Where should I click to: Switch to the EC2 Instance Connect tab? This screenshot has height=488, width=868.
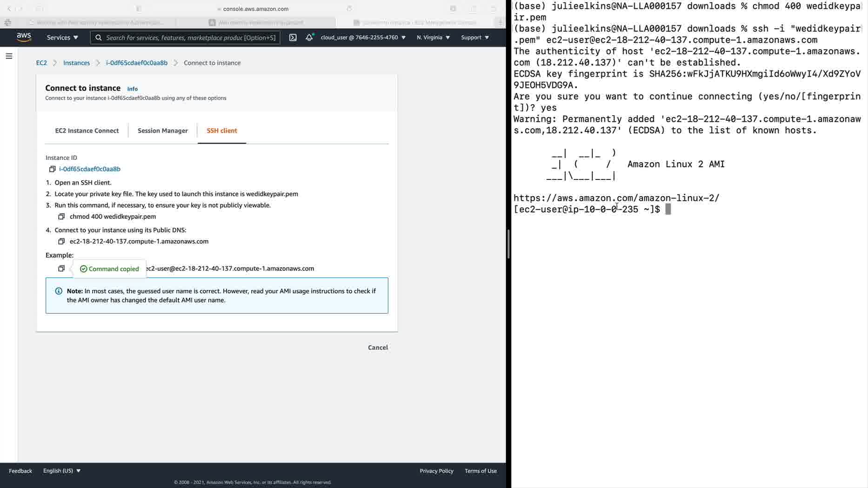pos(87,131)
